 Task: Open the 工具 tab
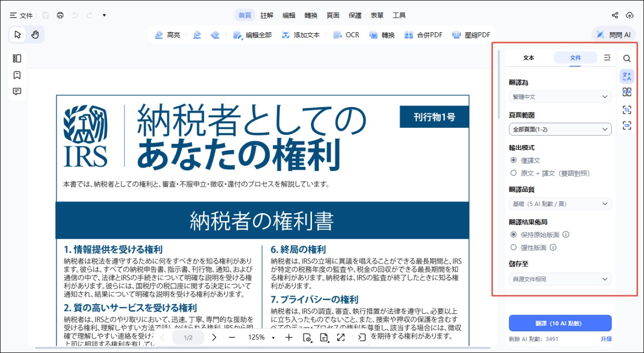[399, 15]
